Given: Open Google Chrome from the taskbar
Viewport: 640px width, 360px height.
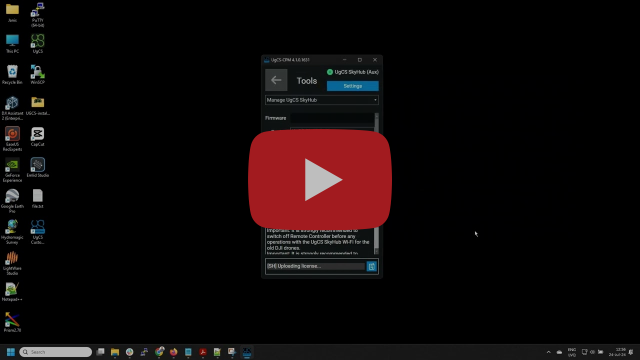Looking at the screenshot, I should click(x=159, y=352).
